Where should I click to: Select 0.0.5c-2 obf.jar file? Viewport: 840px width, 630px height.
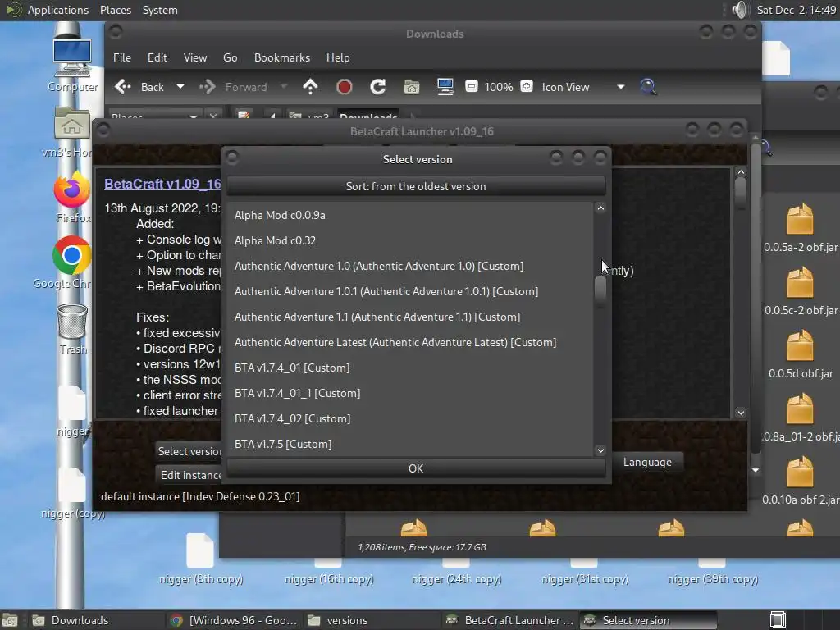[x=800, y=291]
